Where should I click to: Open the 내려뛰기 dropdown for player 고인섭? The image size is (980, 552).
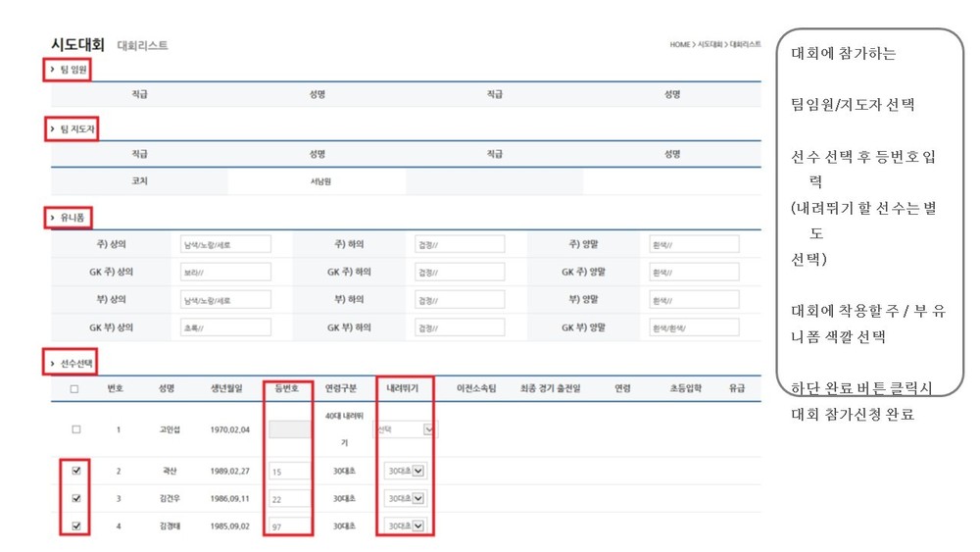pos(405,429)
